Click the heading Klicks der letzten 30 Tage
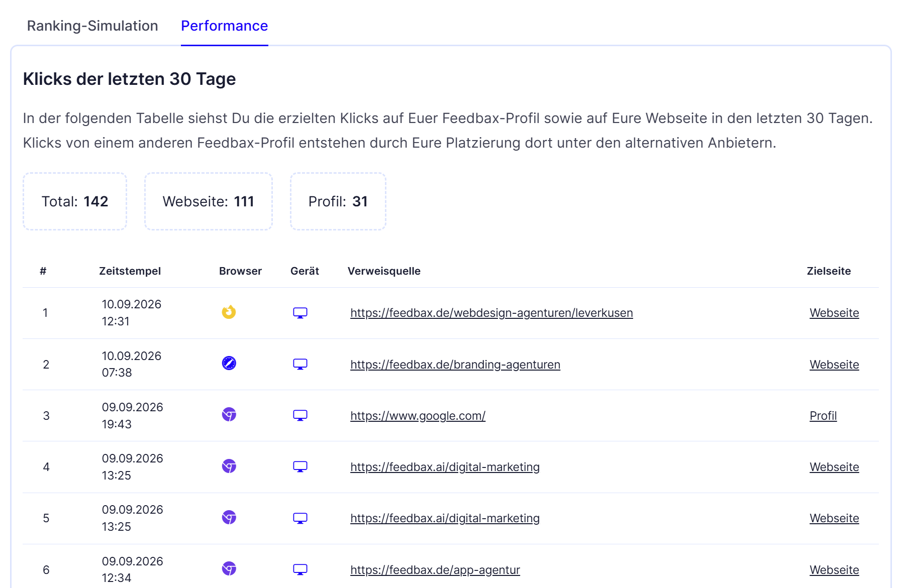The height and width of the screenshot is (588, 903). tap(130, 79)
